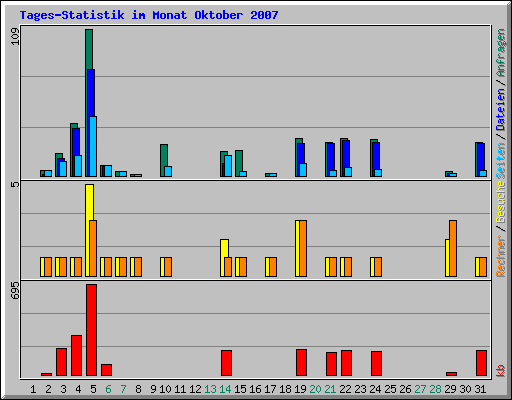Select day '24' on the x-axis
The width and height of the screenshot is (512, 400).
coord(375,389)
